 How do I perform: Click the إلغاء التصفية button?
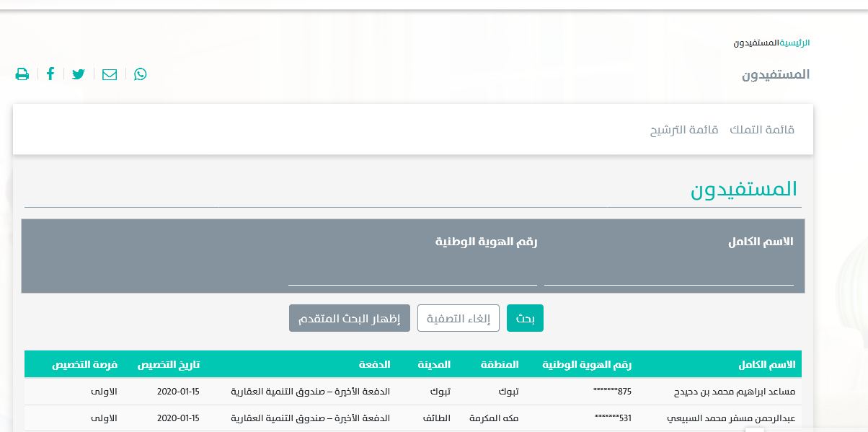pyautogui.click(x=459, y=318)
